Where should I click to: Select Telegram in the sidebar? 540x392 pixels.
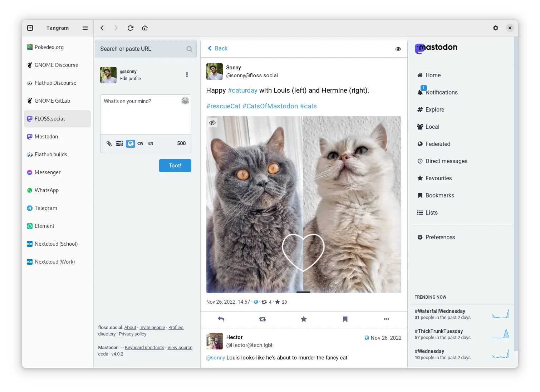pyautogui.click(x=46, y=208)
